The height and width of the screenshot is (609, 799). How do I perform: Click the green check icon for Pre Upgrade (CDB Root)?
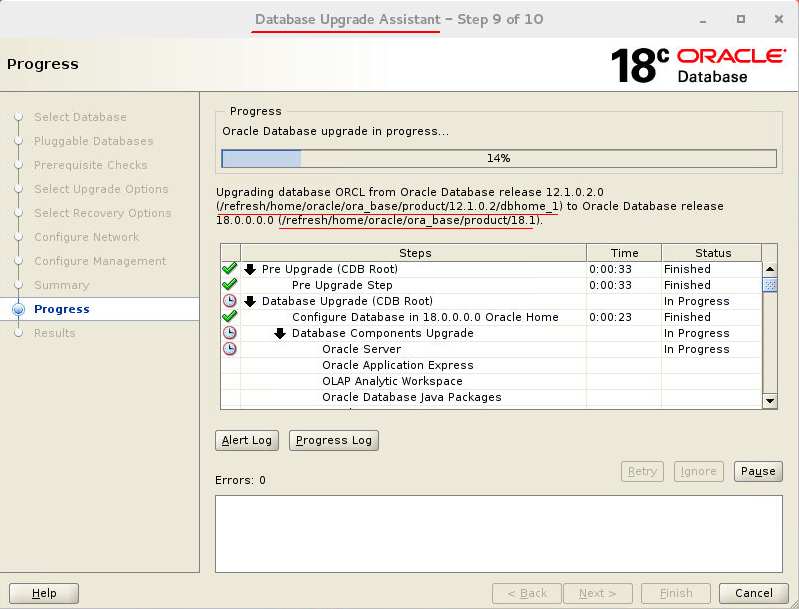click(230, 269)
